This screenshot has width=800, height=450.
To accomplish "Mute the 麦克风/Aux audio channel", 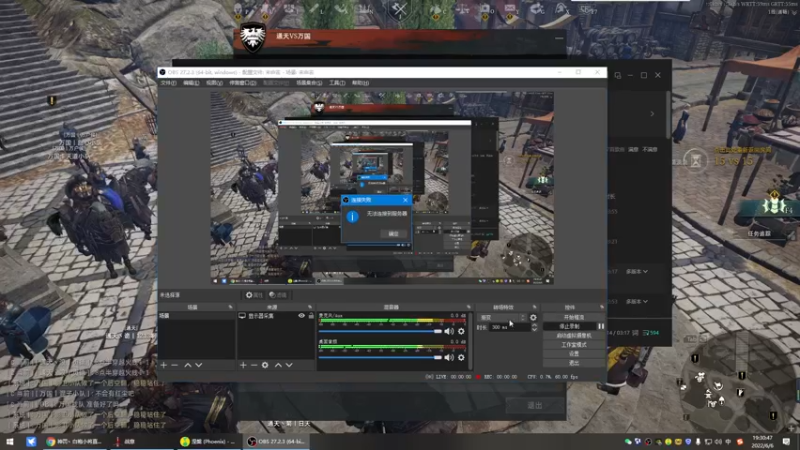I will pos(449,332).
